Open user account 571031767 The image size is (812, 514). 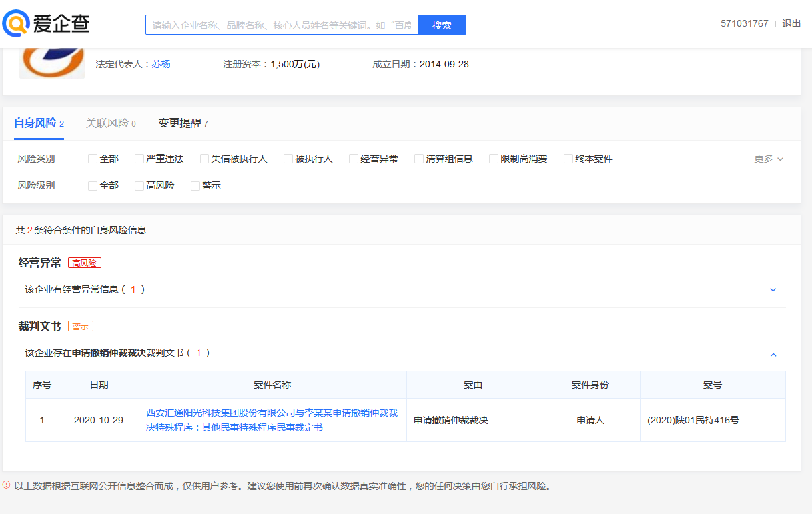click(744, 23)
